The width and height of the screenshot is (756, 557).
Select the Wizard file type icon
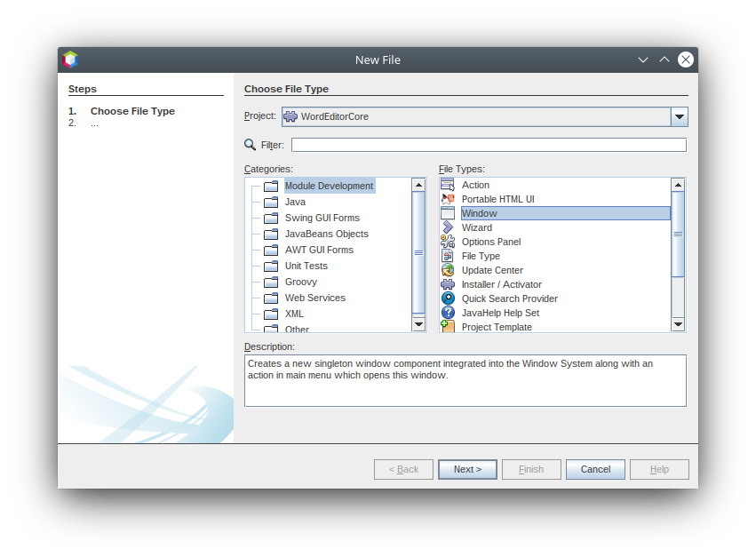click(448, 227)
